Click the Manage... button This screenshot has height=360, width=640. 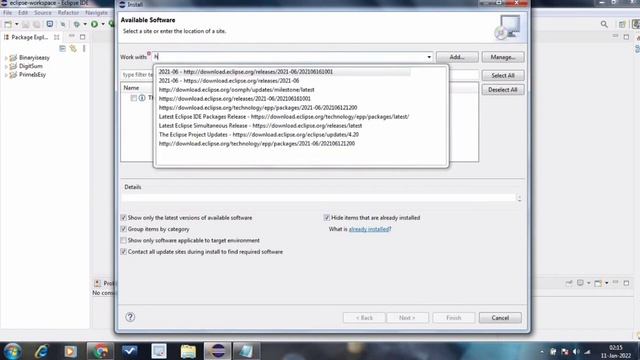503,57
